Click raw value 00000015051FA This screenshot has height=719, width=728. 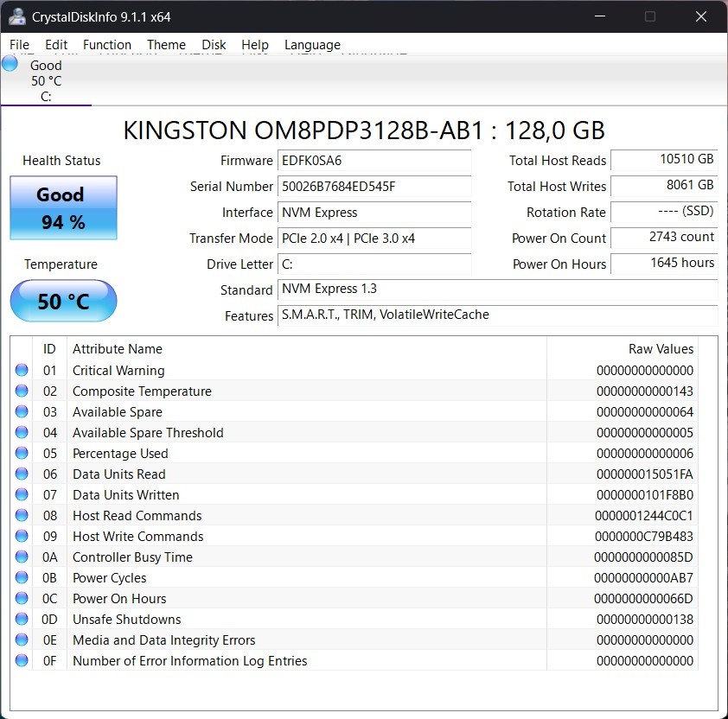point(645,474)
